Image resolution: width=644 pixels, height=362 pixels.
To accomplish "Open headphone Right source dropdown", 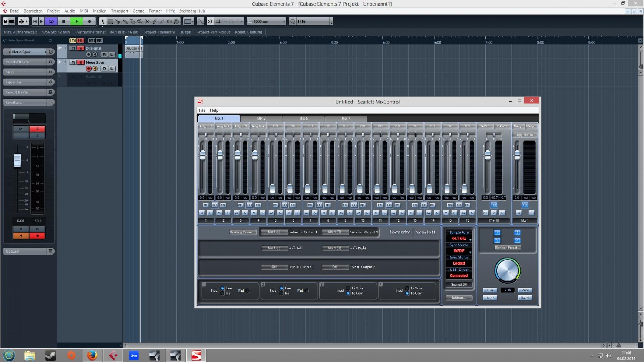I will 335,248.
